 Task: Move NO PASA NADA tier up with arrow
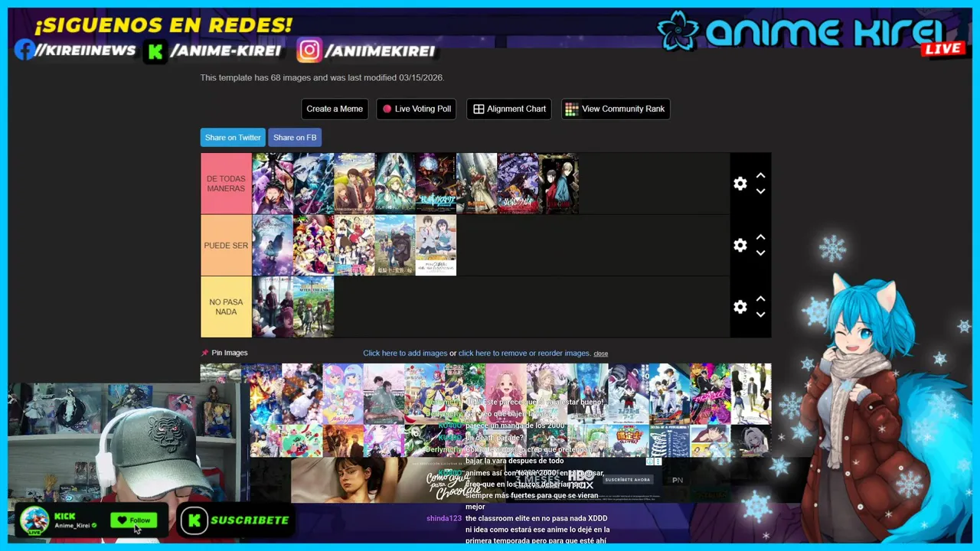click(760, 298)
